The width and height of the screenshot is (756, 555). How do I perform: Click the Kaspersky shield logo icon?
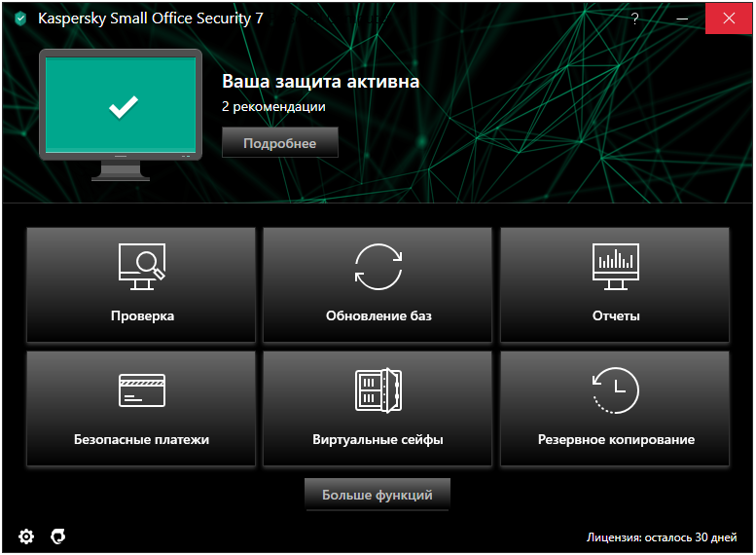click(x=20, y=18)
